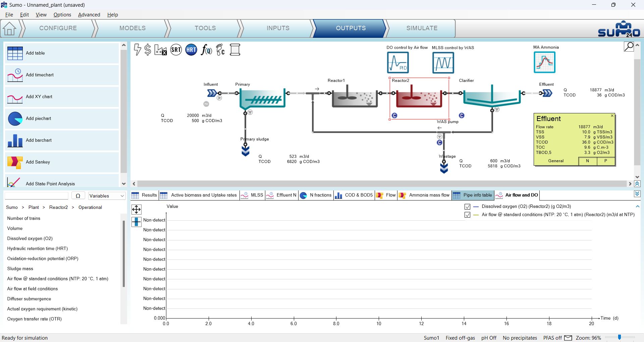Click the Add Sankey button

tap(62, 162)
